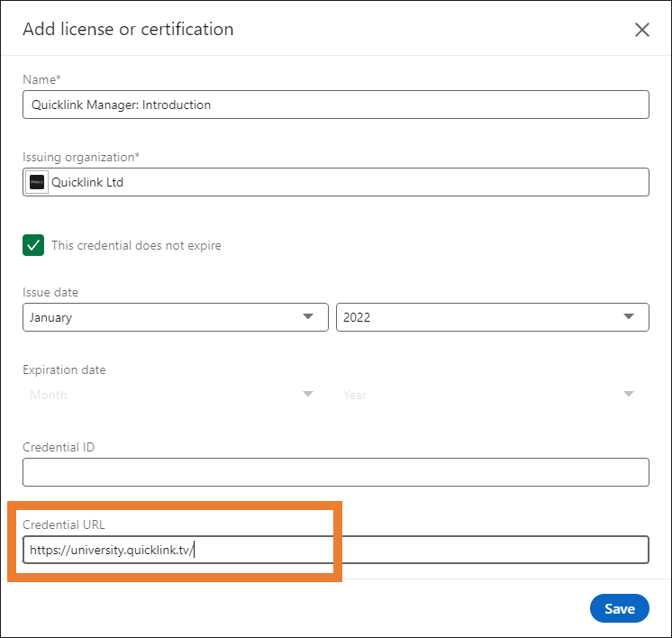Click the Quicklink Ltd company logo icon
Viewport: 672px width, 638px height.
[37, 182]
